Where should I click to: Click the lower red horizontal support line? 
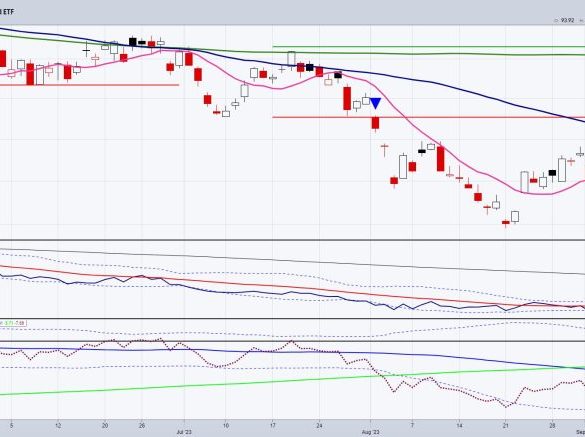pyautogui.click(x=429, y=117)
